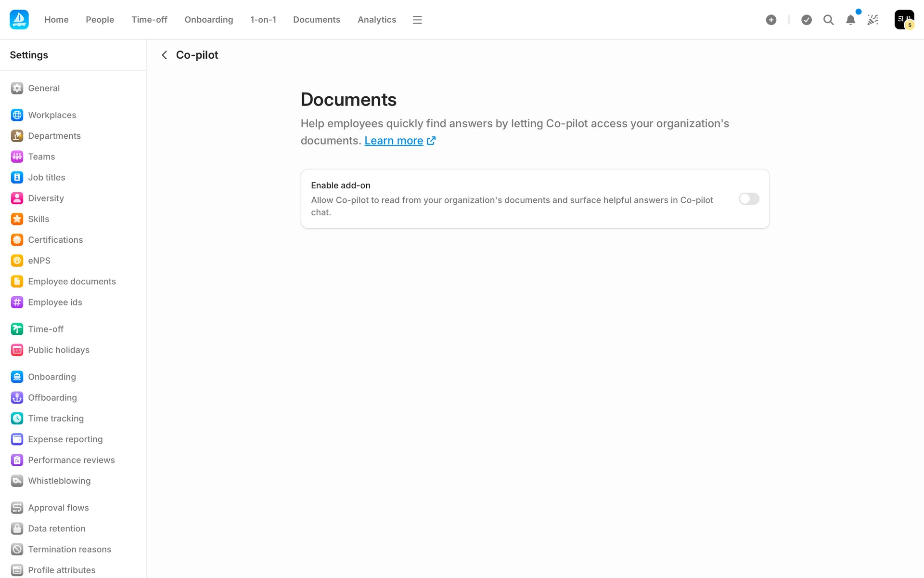
Task: Open the notifications bell
Action: pyautogui.click(x=850, y=20)
